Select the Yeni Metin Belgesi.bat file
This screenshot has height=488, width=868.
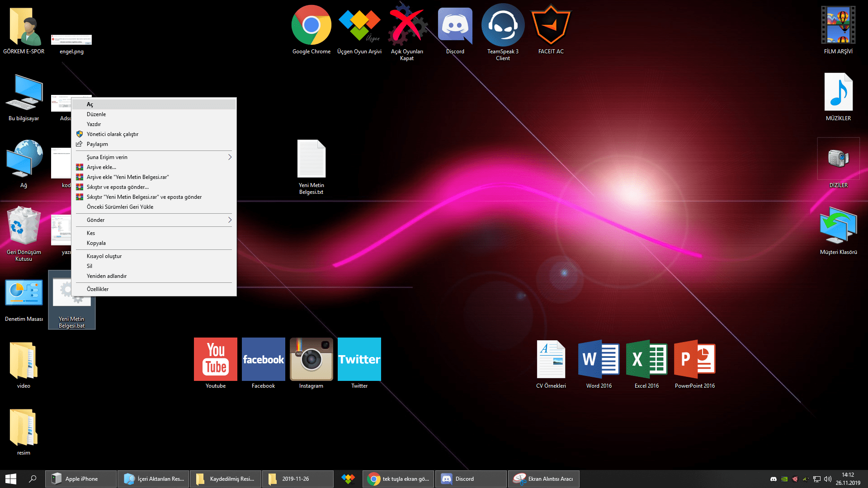coord(71,300)
